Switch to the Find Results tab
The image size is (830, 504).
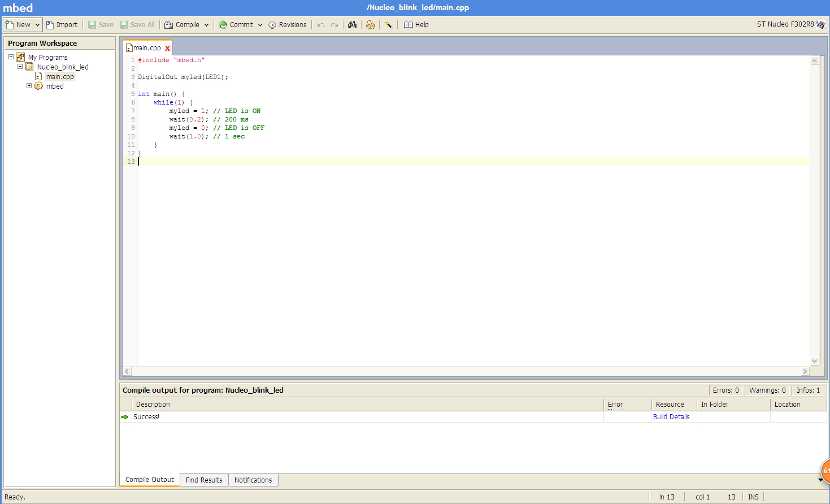click(204, 480)
